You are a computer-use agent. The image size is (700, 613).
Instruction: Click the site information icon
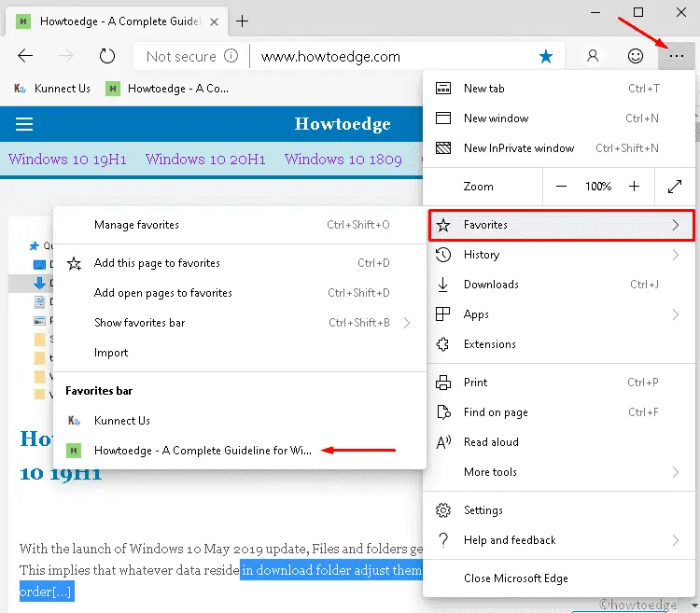pyautogui.click(x=231, y=56)
